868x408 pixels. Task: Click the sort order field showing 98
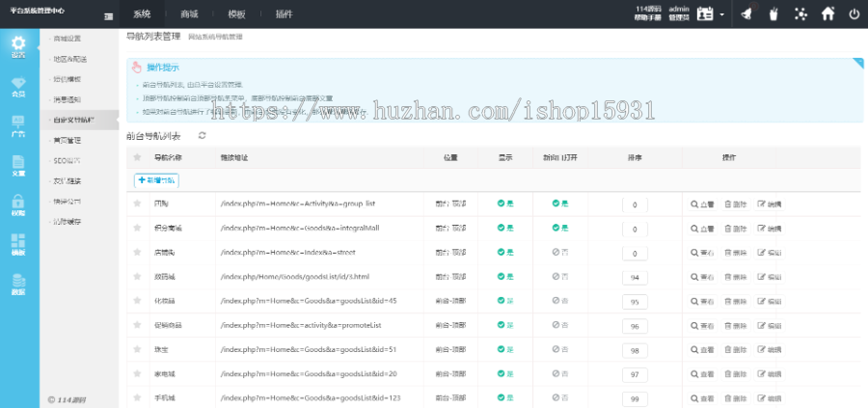click(635, 350)
